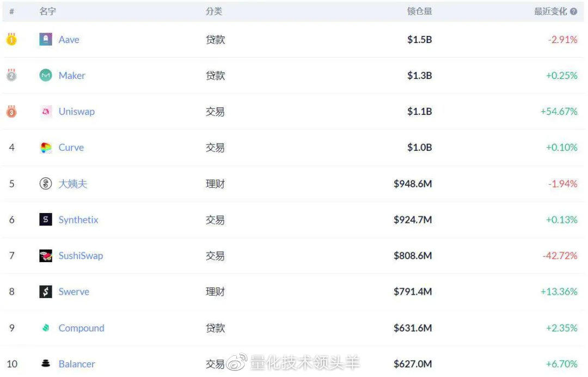Click the Synthetix logo icon
The height and width of the screenshot is (377, 588).
point(46,220)
